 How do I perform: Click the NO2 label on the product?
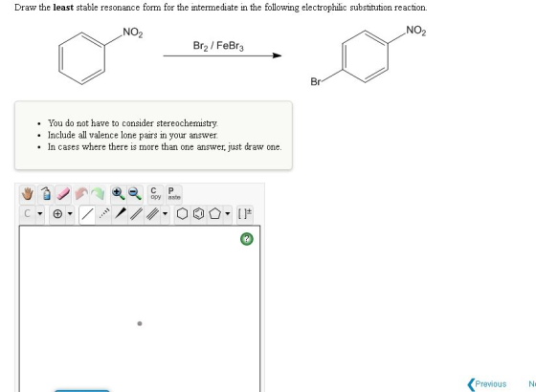click(x=416, y=31)
